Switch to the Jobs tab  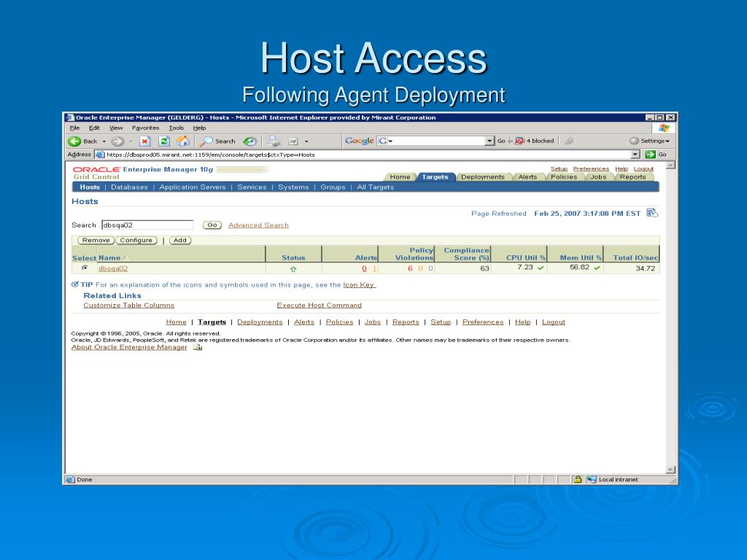(x=598, y=176)
